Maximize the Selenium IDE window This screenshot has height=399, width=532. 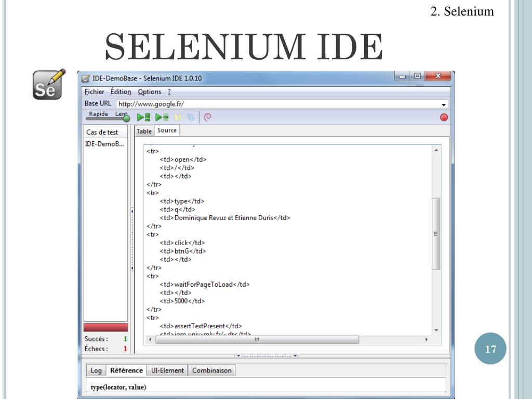417,76
